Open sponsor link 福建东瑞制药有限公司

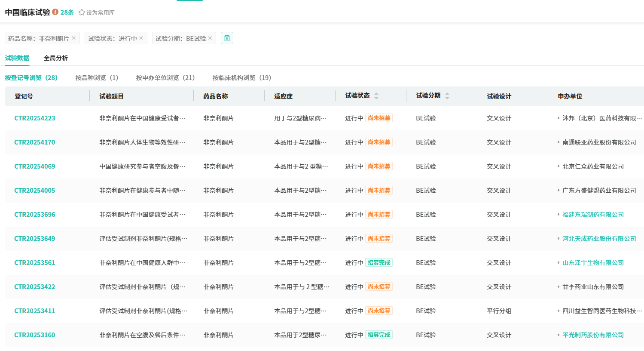point(593,215)
